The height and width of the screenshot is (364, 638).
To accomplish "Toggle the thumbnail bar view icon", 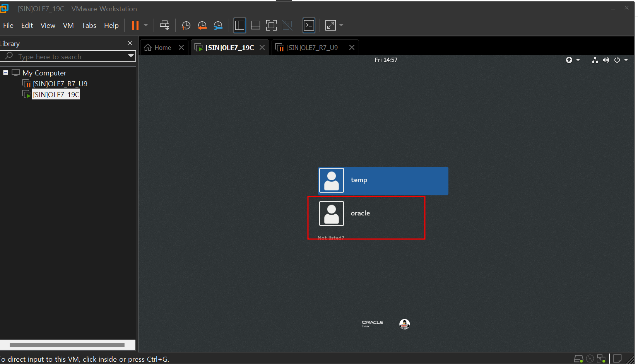I will coord(255,26).
